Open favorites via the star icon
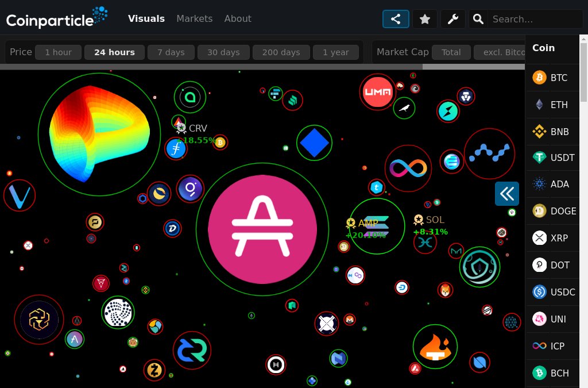This screenshot has height=388, width=588. tap(425, 19)
